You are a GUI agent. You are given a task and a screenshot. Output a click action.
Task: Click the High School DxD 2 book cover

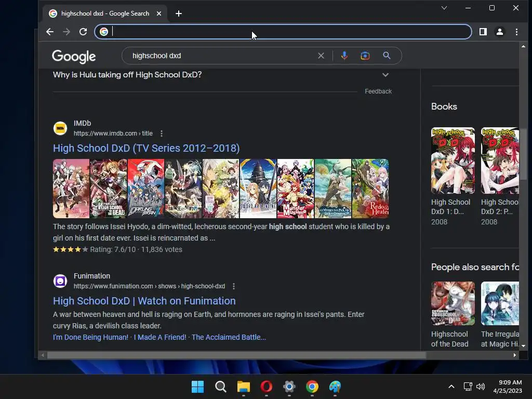pyautogui.click(x=500, y=161)
